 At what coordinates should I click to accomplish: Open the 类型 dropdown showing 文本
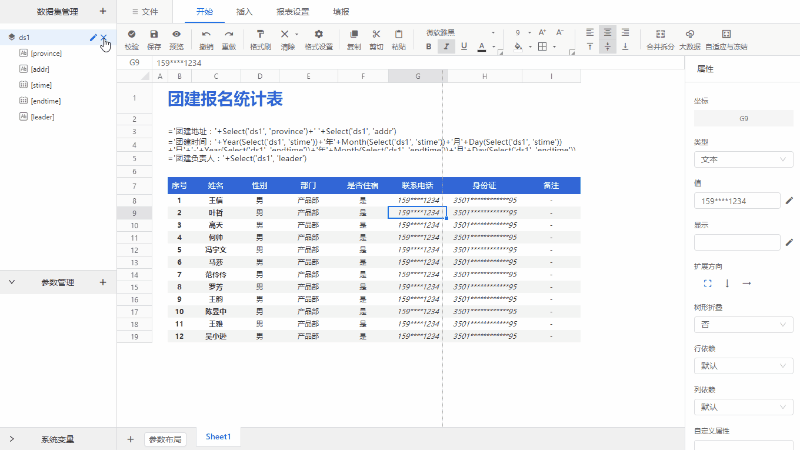pos(743,158)
